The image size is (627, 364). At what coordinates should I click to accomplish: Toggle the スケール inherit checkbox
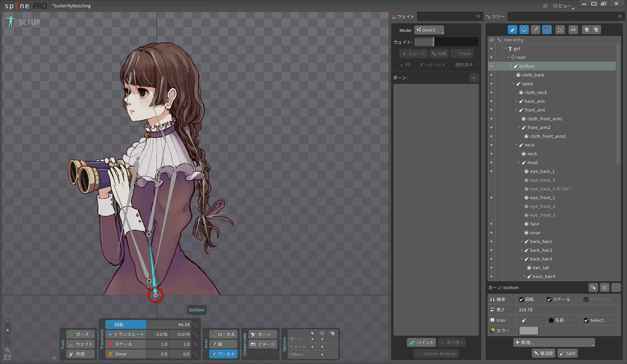(x=549, y=299)
